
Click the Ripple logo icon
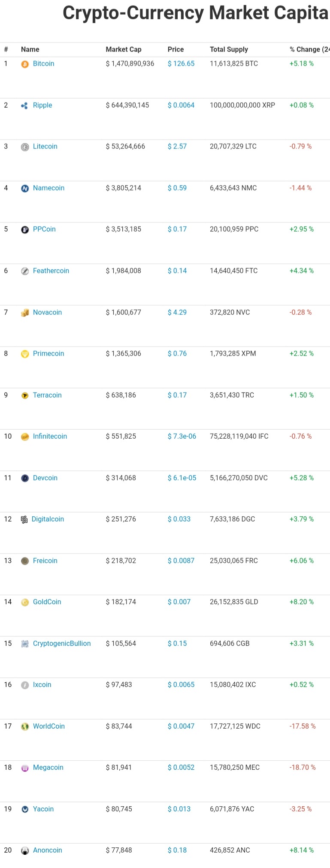(25, 105)
